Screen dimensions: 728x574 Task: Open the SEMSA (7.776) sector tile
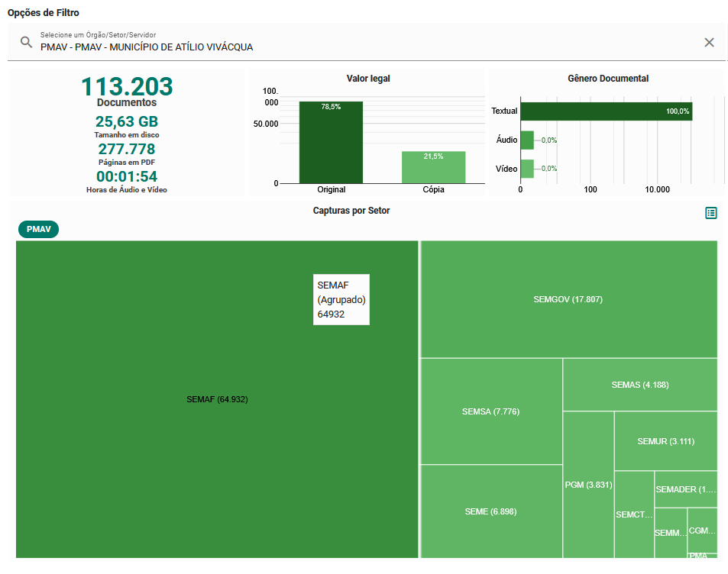490,411
